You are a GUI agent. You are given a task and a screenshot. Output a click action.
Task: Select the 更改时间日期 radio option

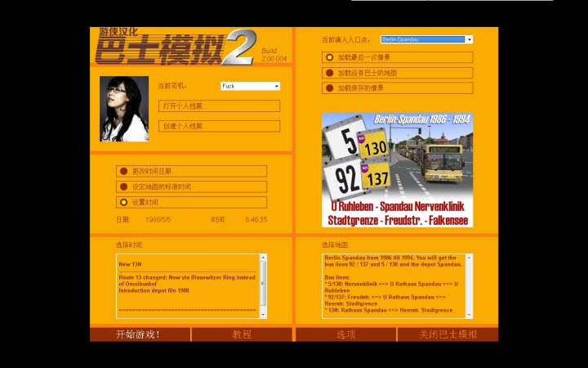tap(191, 171)
